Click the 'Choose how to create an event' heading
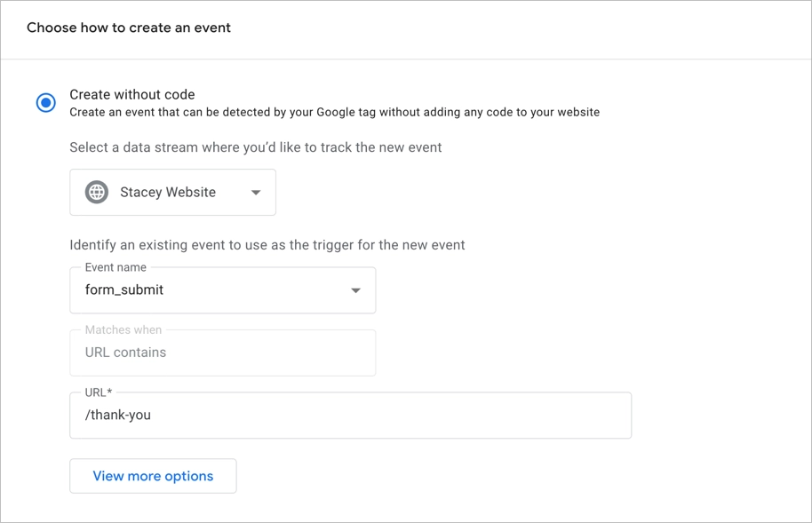This screenshot has height=523, width=812. (129, 28)
